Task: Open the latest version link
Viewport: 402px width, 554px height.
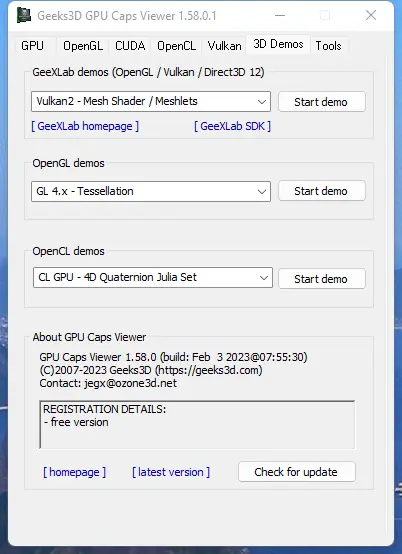Action: click(171, 472)
